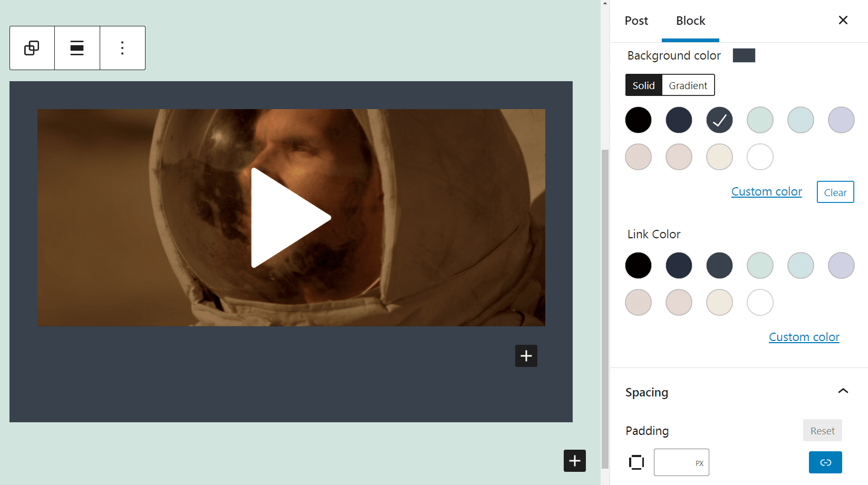Viewport: 868px width, 485px height.
Task: Select the black link color swatch
Action: coord(638,265)
